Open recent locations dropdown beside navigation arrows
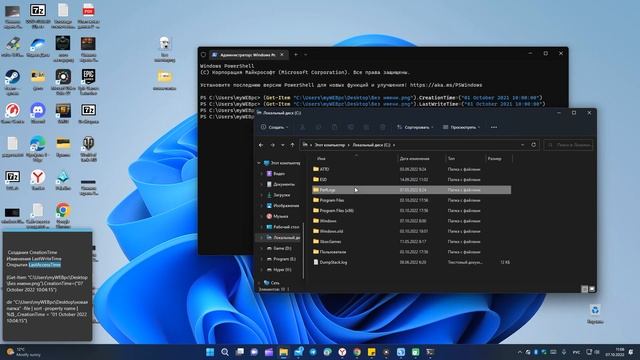The width and height of the screenshot is (640, 360). click(x=282, y=145)
